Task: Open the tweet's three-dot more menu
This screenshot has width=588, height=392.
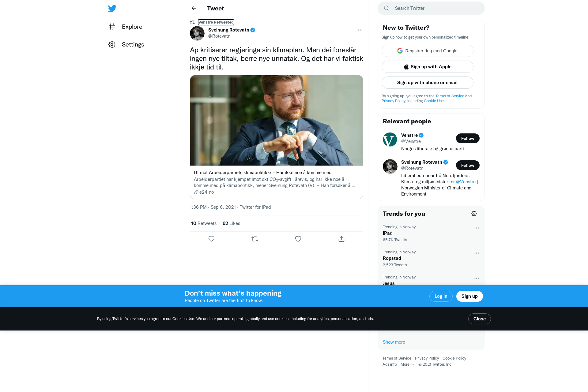Action: [360, 30]
